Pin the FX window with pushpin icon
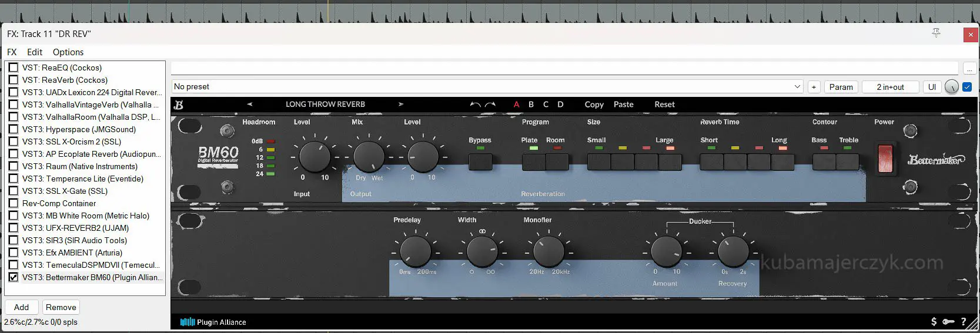 936,33
